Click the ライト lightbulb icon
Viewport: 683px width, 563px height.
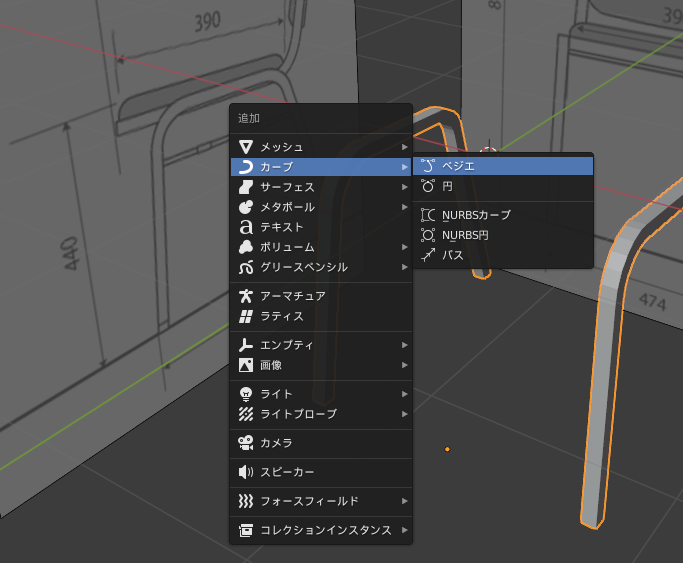[246, 394]
